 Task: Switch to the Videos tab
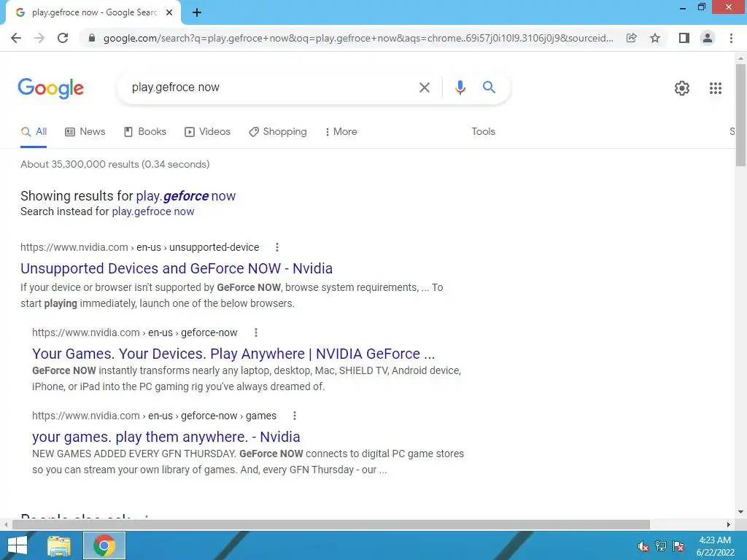[207, 132]
